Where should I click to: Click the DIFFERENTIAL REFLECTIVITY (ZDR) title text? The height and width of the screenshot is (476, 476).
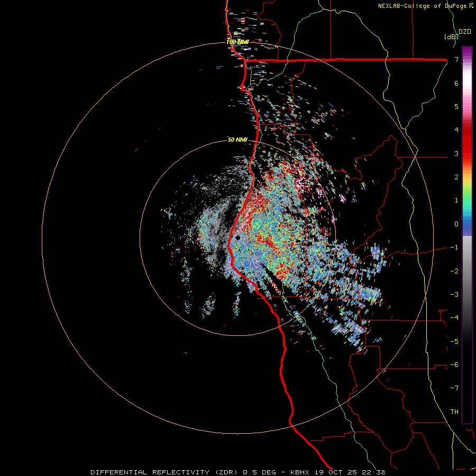[x=165, y=472]
